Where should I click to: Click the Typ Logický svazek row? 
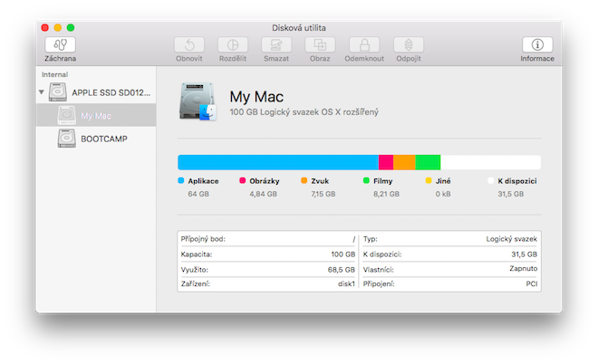pos(450,239)
